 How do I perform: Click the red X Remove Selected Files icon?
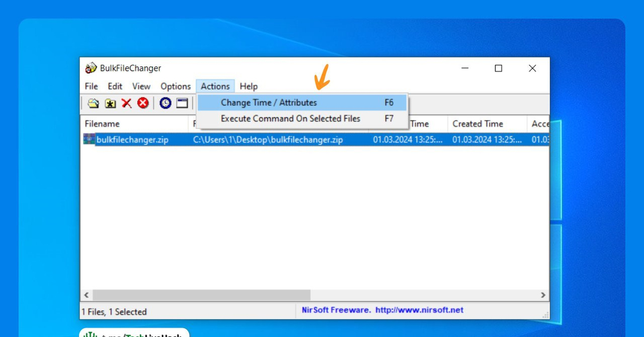coord(127,103)
